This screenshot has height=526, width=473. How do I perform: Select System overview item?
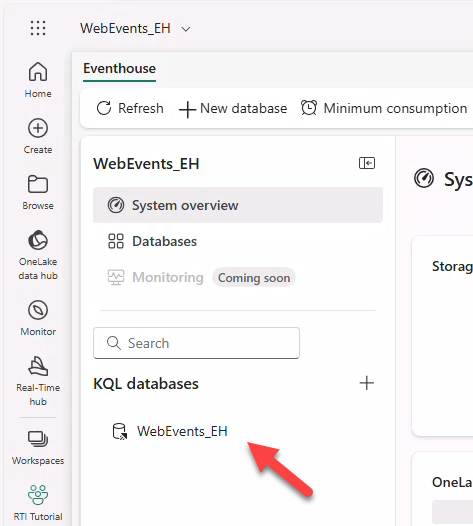pos(238,205)
